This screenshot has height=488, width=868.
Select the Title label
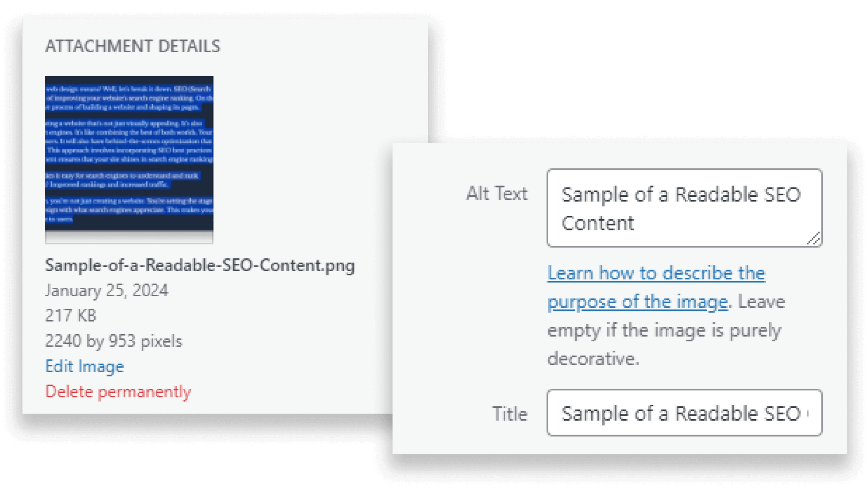click(510, 414)
